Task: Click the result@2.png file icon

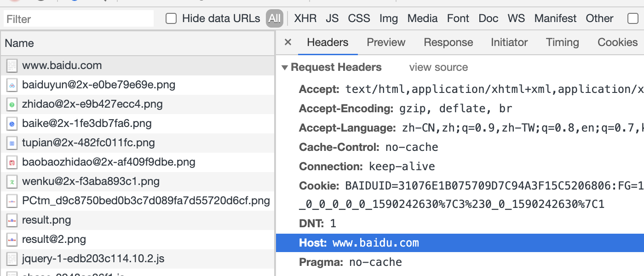Action: point(12,239)
